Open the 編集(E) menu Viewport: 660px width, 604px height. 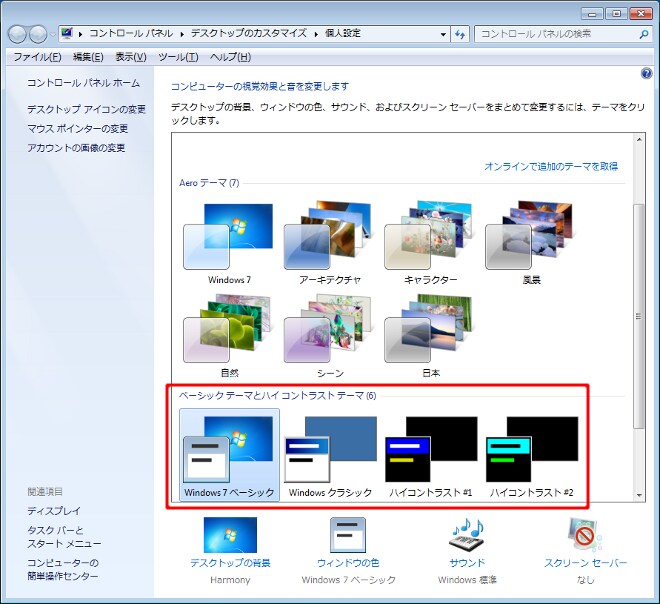(88, 57)
